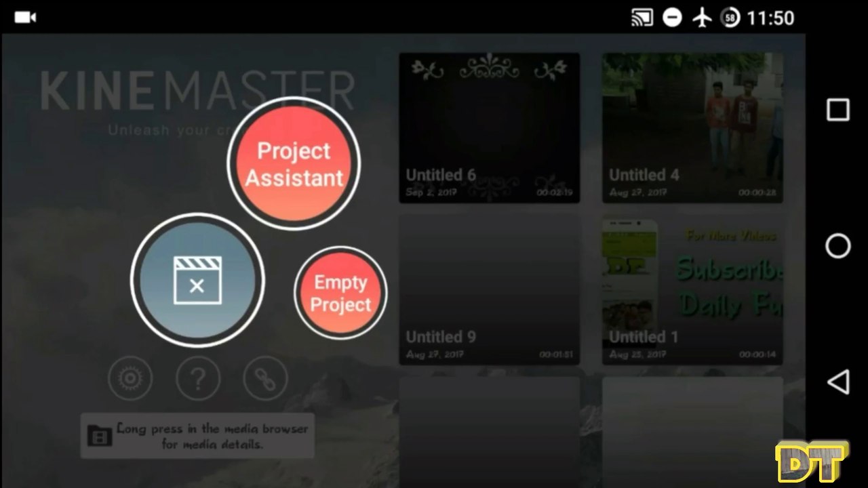Tap the screen recording camera icon
This screenshot has height=488, width=868.
[25, 18]
